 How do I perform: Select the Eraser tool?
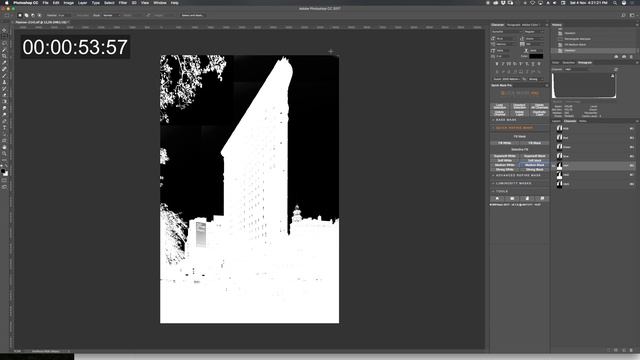pos(4,95)
